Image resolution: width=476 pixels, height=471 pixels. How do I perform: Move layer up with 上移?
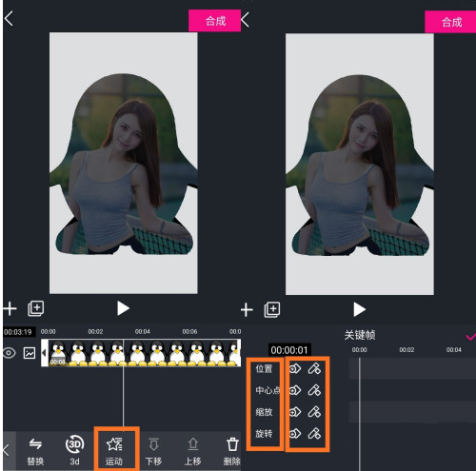tap(193, 451)
